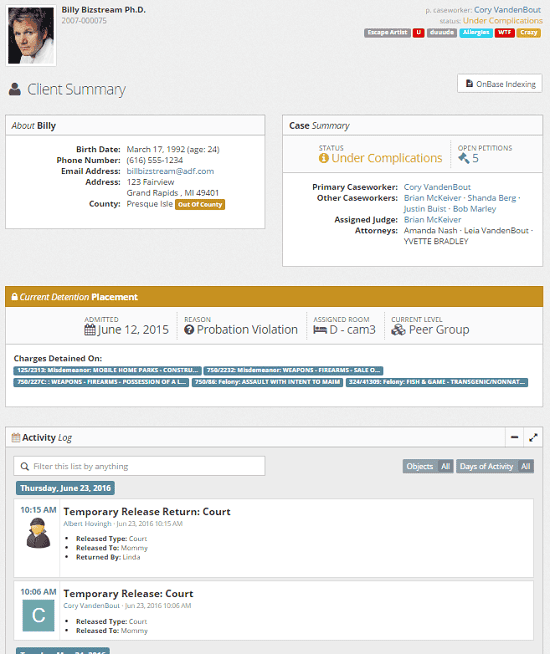
Task: Click the Peer Group level icon
Action: coord(398,330)
